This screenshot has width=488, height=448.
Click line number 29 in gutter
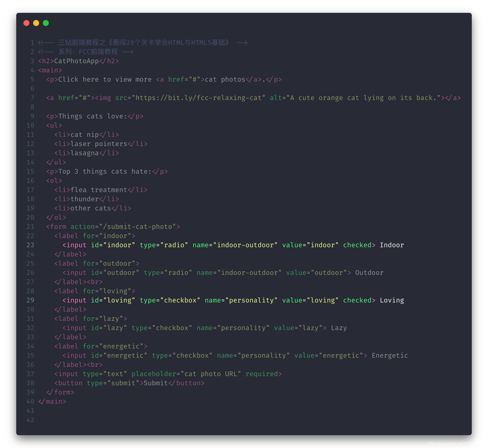(30, 300)
